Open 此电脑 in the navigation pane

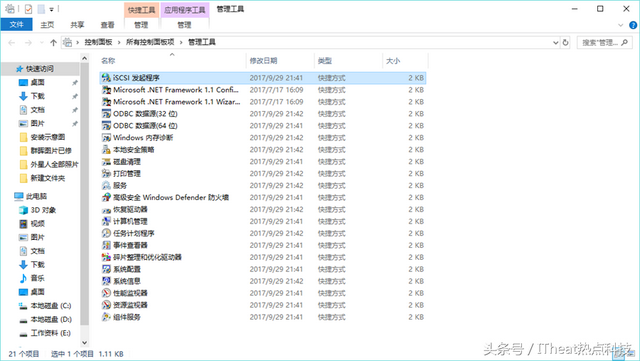coord(36,196)
